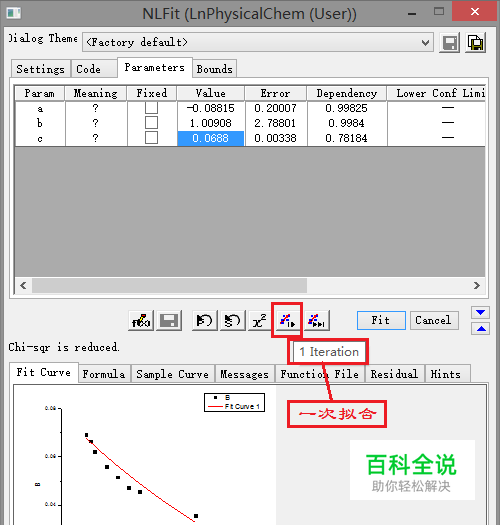
Task: Click the Cancel button
Action: tap(434, 320)
